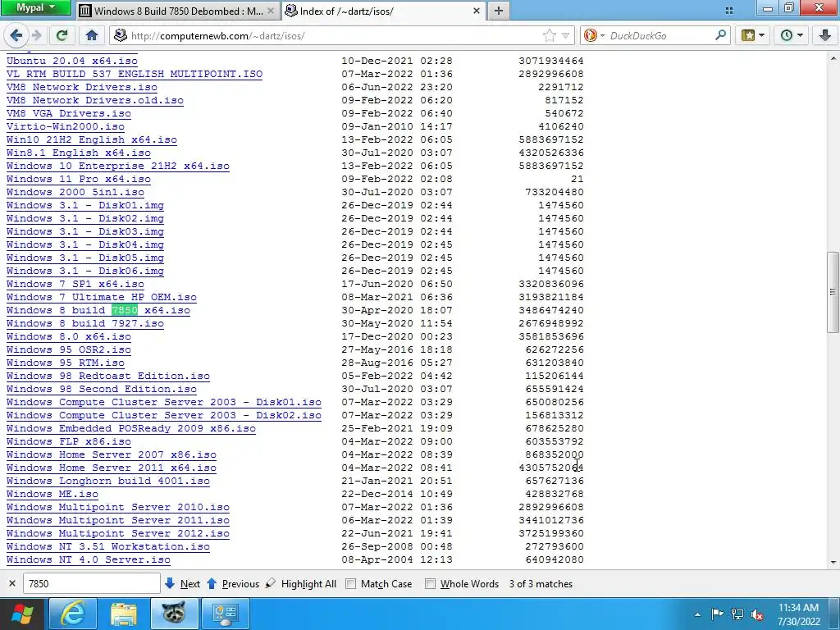Go forward one page

(36, 36)
